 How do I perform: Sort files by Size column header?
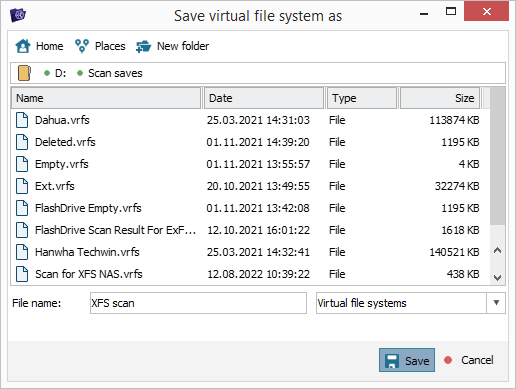pyautogui.click(x=440, y=98)
